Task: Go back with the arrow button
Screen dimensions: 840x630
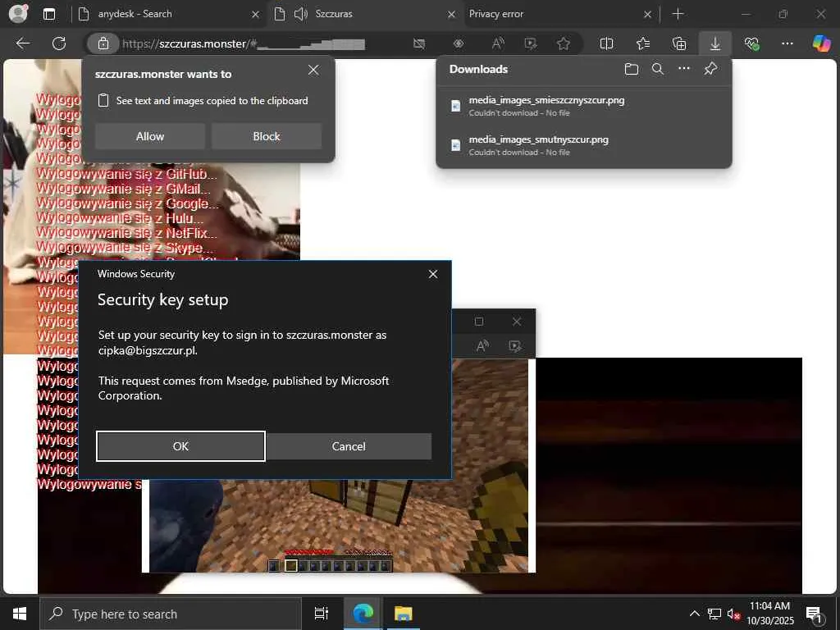Action: point(23,43)
